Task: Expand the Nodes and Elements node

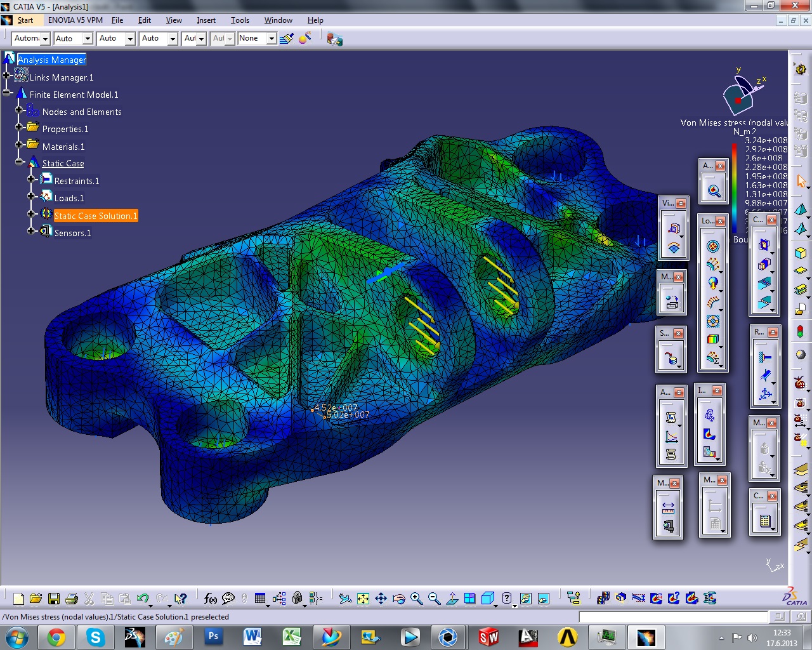Action: click(19, 110)
